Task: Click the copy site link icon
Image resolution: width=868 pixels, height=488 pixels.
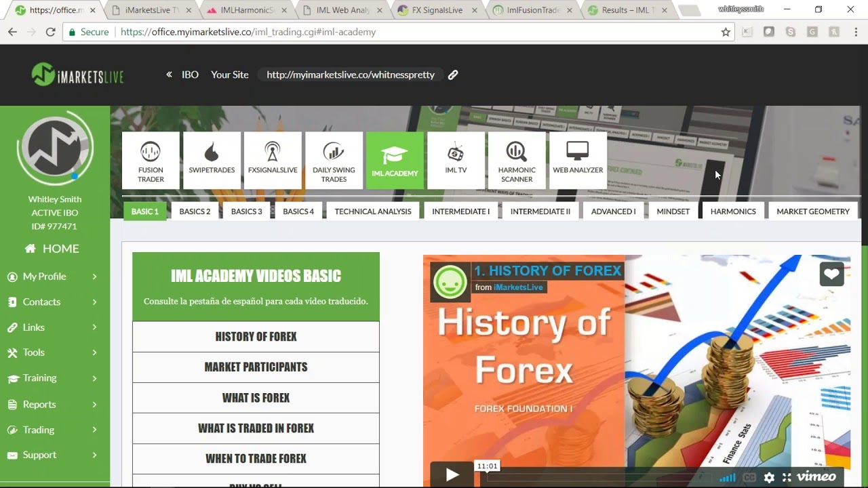Action: 453,75
